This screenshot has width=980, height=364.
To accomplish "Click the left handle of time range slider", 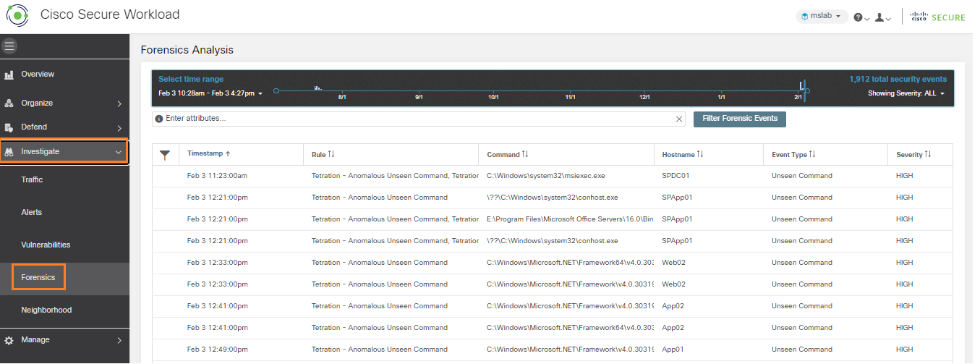I will [276, 90].
